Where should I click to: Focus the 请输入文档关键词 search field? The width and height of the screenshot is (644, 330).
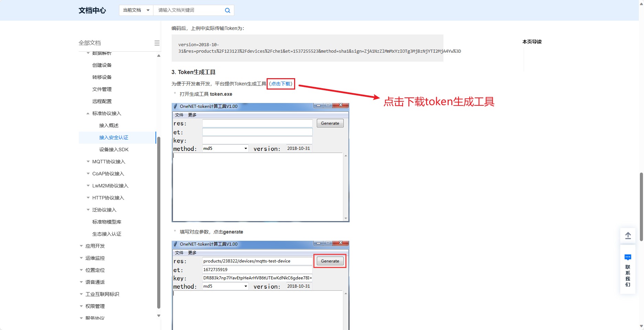coord(189,10)
